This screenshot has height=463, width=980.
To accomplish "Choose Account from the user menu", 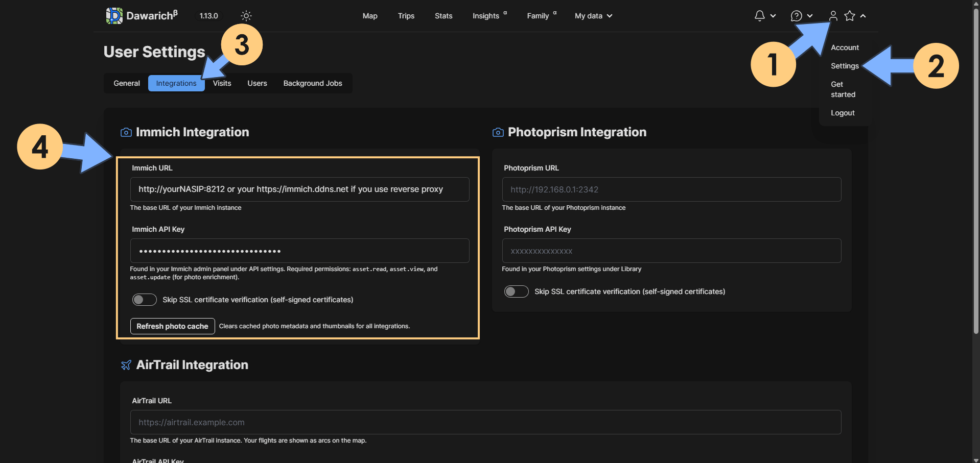I will click(x=845, y=47).
